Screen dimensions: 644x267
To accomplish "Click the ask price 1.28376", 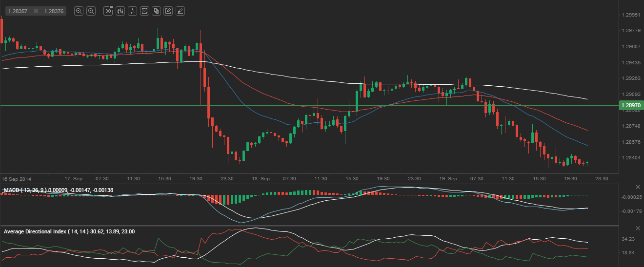I will [x=54, y=11].
